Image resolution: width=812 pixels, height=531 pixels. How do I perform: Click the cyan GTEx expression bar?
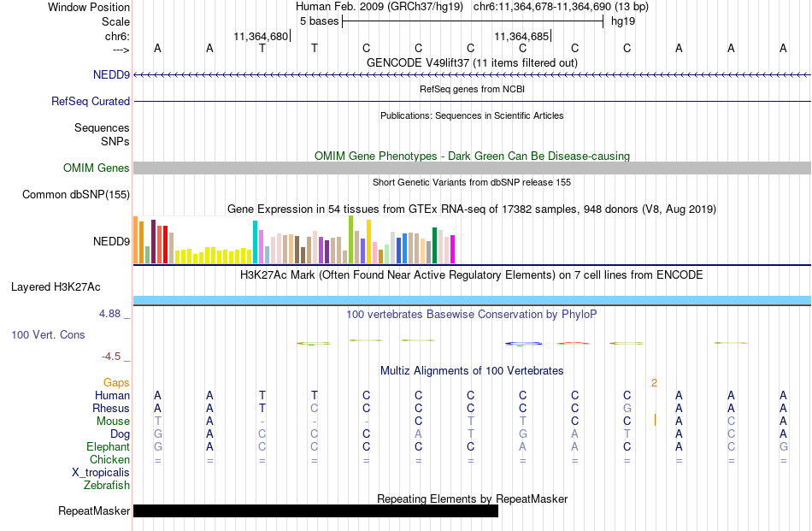click(x=256, y=242)
